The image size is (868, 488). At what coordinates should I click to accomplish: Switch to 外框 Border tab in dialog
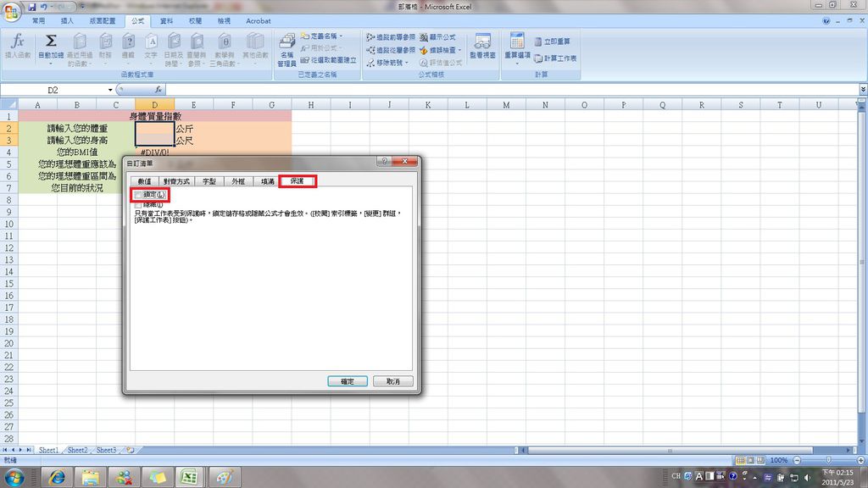point(238,181)
